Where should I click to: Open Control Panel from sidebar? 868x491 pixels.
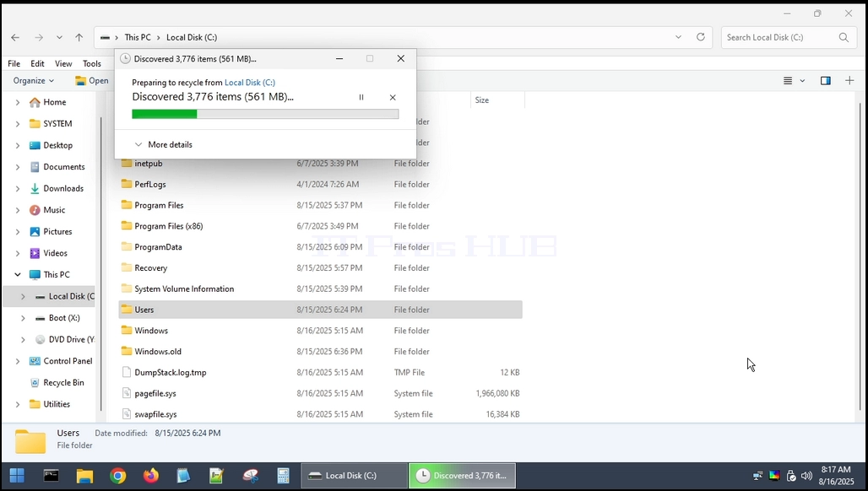[x=68, y=361]
